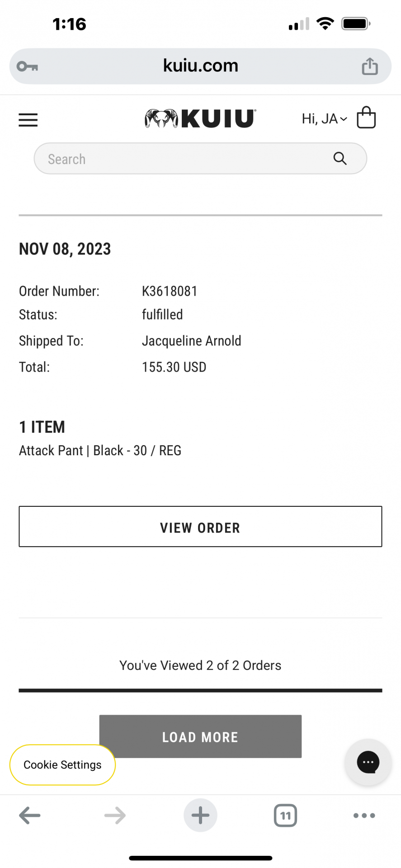This screenshot has height=868, width=401.
Task: Open the browser more options menu
Action: pos(364,816)
